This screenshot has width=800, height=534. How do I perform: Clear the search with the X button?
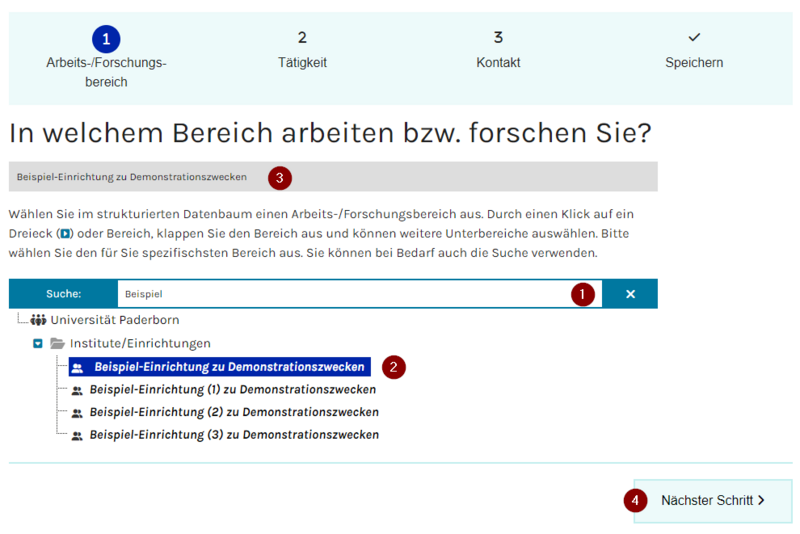coord(630,294)
